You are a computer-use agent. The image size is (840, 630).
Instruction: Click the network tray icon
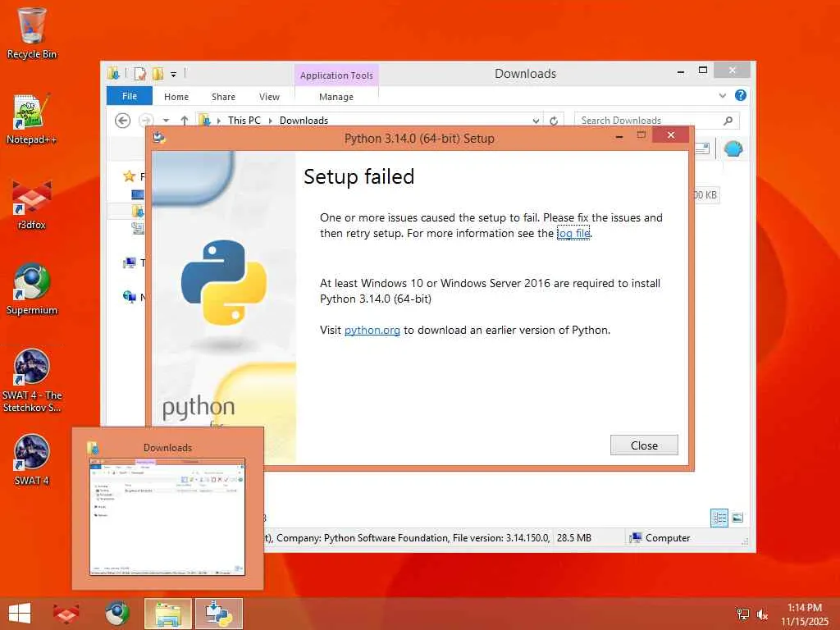[x=742, y=614]
